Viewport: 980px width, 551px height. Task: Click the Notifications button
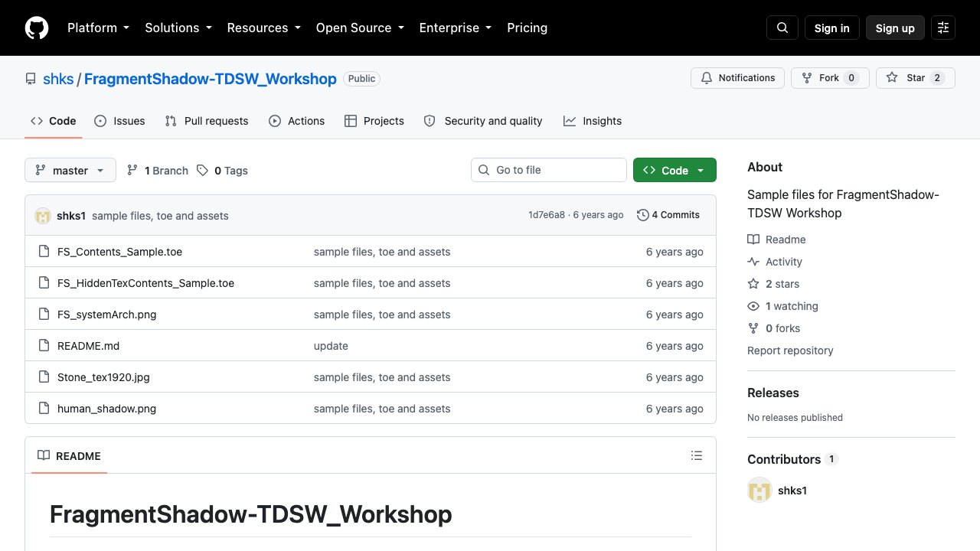pyautogui.click(x=738, y=78)
